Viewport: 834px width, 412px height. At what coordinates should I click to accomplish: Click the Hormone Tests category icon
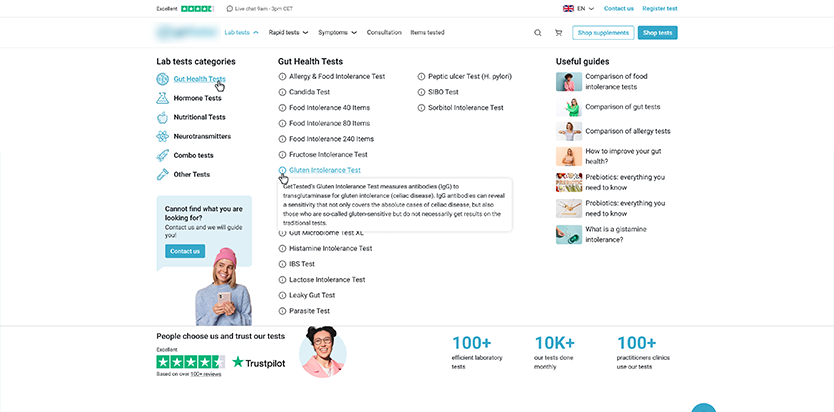(x=163, y=98)
